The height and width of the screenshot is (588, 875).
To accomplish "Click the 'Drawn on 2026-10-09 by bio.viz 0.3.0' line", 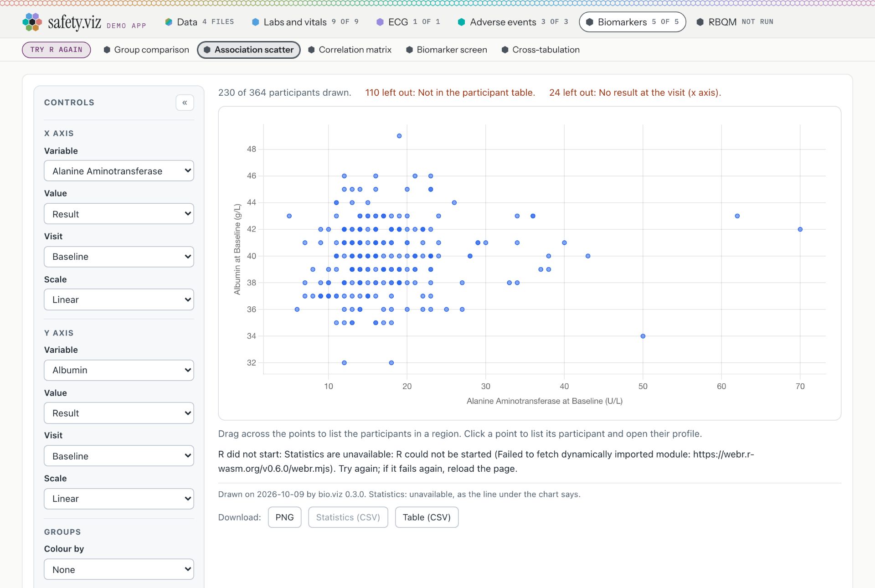I will (x=399, y=494).
